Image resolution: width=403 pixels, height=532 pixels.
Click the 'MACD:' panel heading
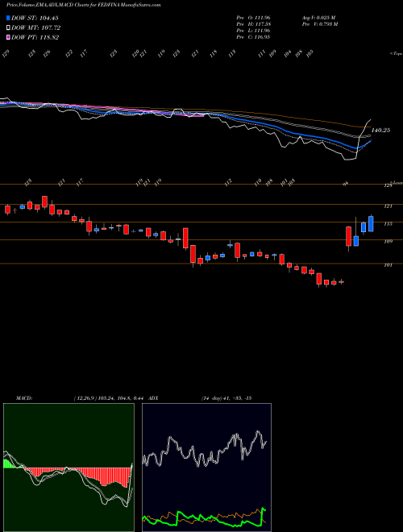24,398
